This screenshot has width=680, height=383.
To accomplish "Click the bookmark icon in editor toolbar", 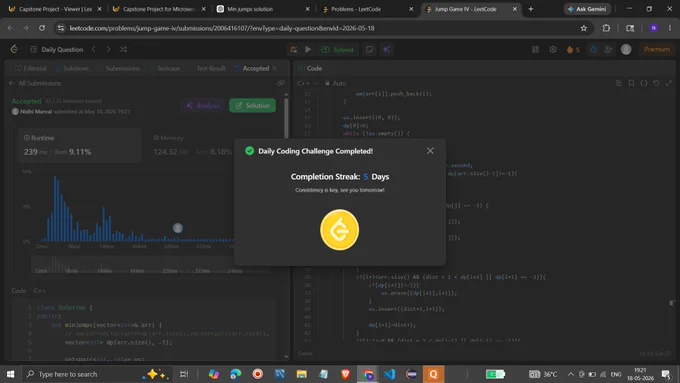I will 631,83.
